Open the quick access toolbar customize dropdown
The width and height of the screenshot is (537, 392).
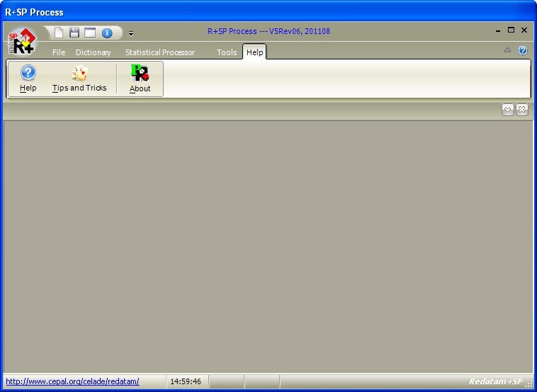tap(131, 33)
